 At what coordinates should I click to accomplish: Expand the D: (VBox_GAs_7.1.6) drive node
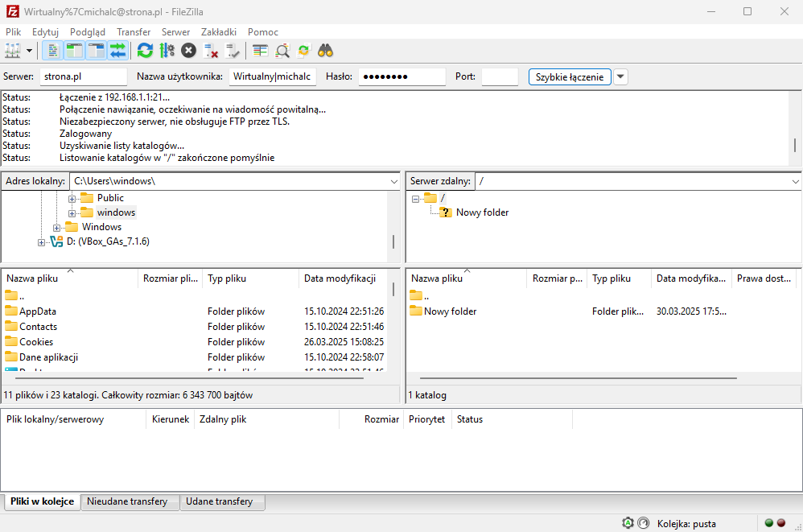tap(42, 242)
